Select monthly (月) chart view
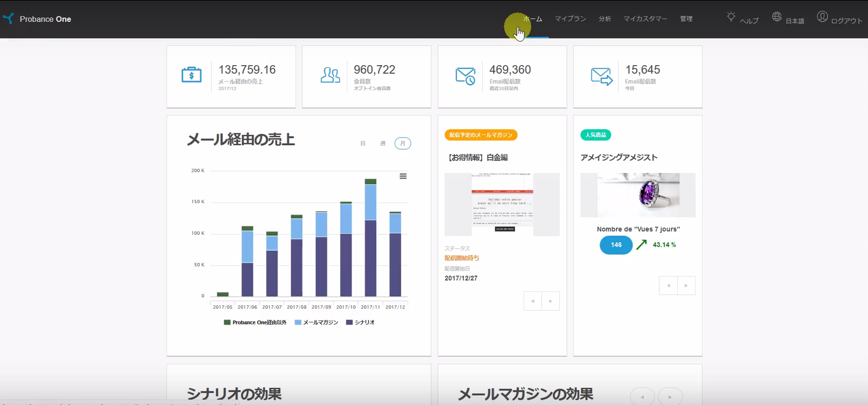The image size is (868, 405). 403,143
